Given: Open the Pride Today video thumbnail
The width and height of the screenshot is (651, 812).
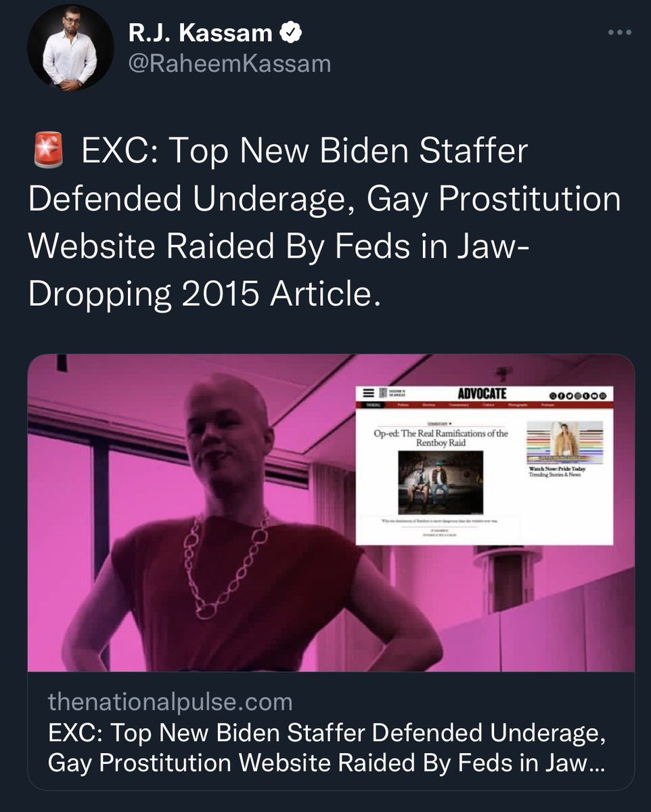Looking at the screenshot, I should coord(564,443).
